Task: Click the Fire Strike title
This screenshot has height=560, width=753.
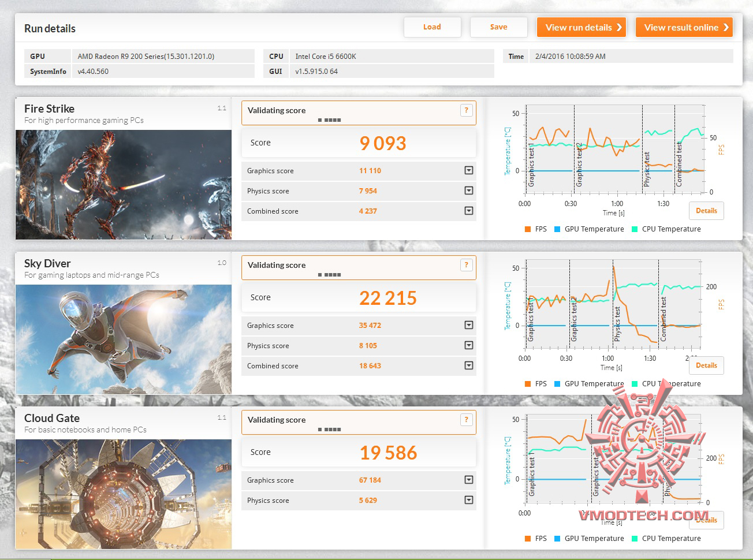Action: (x=49, y=109)
